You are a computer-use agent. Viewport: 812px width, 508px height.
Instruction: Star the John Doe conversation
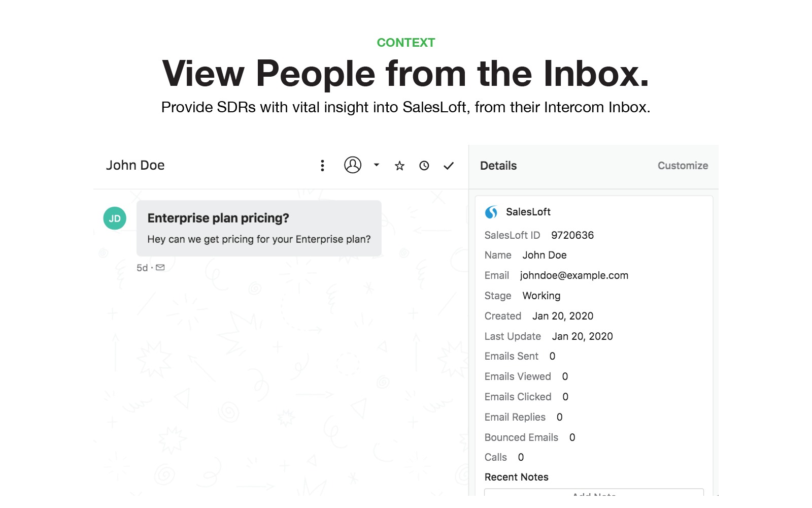pyautogui.click(x=400, y=166)
